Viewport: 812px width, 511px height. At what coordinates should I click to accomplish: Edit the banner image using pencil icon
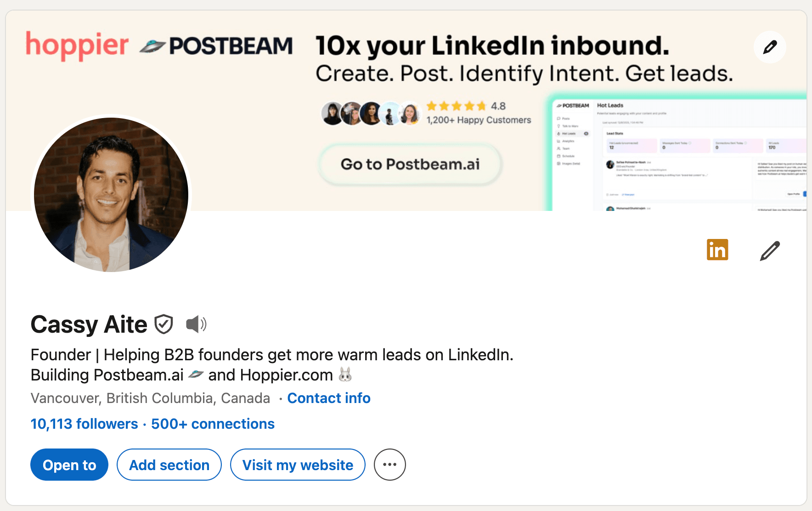coord(770,47)
